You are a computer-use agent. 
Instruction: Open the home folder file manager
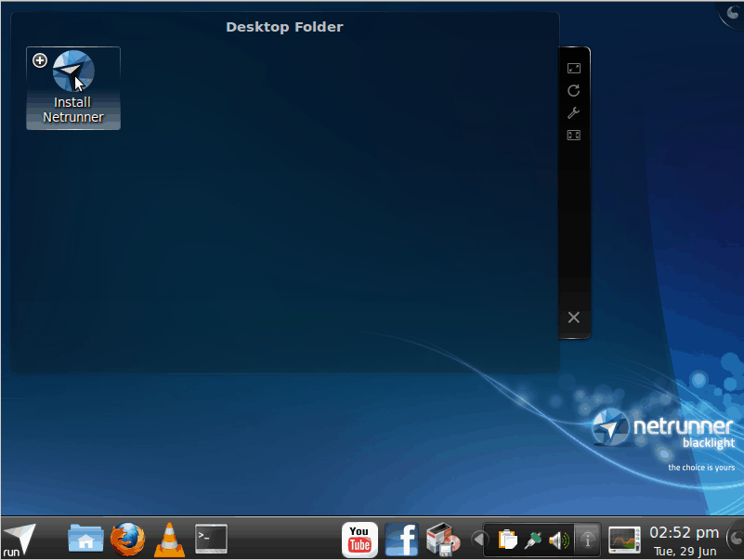[x=85, y=539]
